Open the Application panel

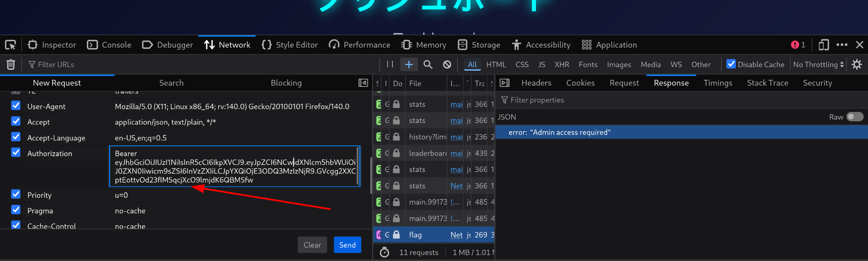pos(609,45)
